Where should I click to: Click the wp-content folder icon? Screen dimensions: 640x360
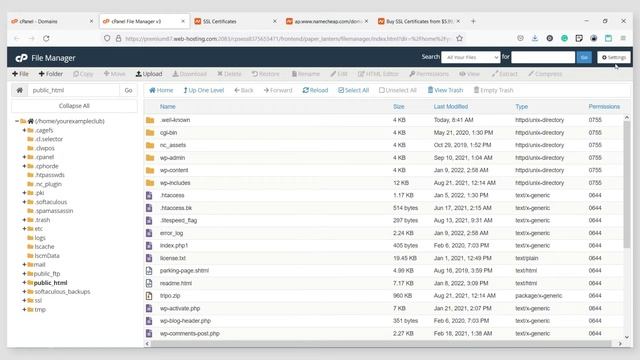pyautogui.click(x=150, y=171)
